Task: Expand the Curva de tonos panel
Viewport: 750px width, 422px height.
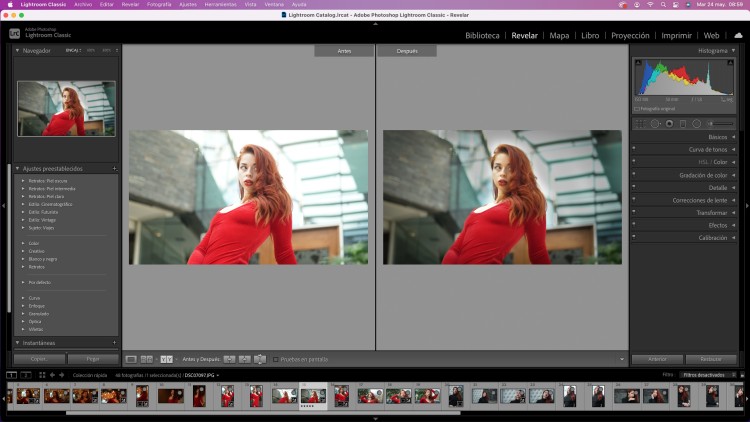Action: (733, 149)
